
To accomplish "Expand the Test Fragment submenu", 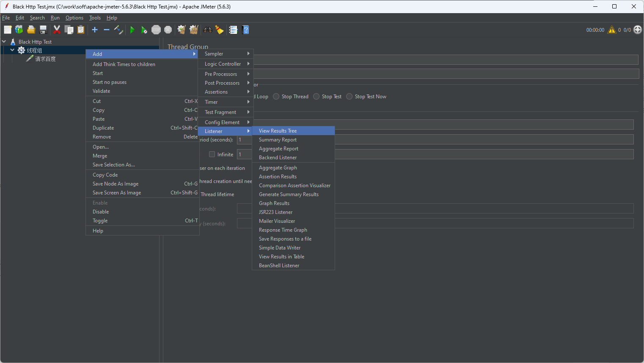I will pyautogui.click(x=226, y=112).
